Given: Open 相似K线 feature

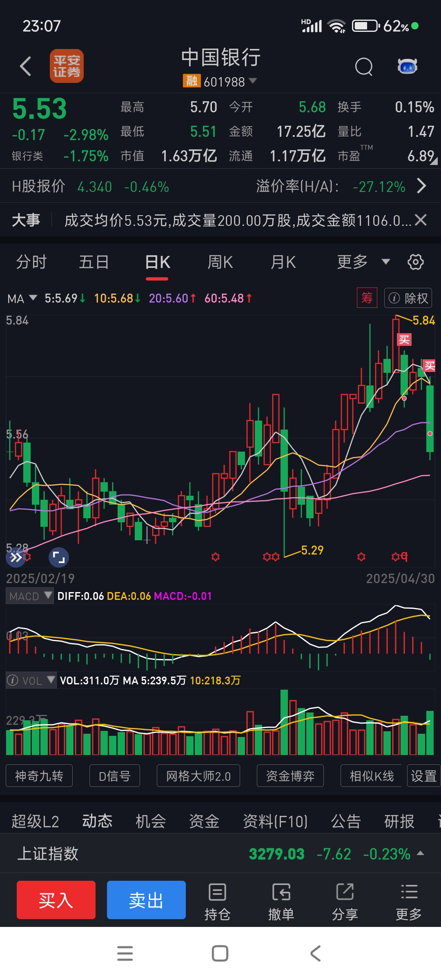Looking at the screenshot, I should coord(372,775).
